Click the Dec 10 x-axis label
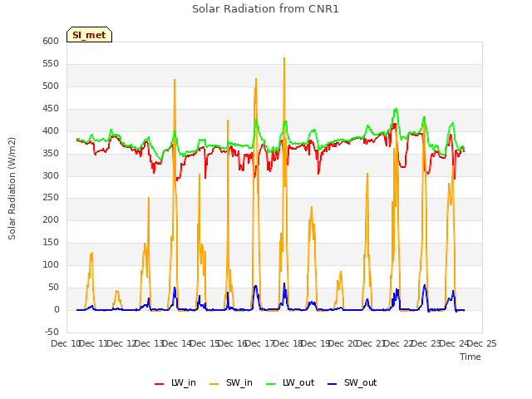The image size is (532, 399). tap(66, 343)
